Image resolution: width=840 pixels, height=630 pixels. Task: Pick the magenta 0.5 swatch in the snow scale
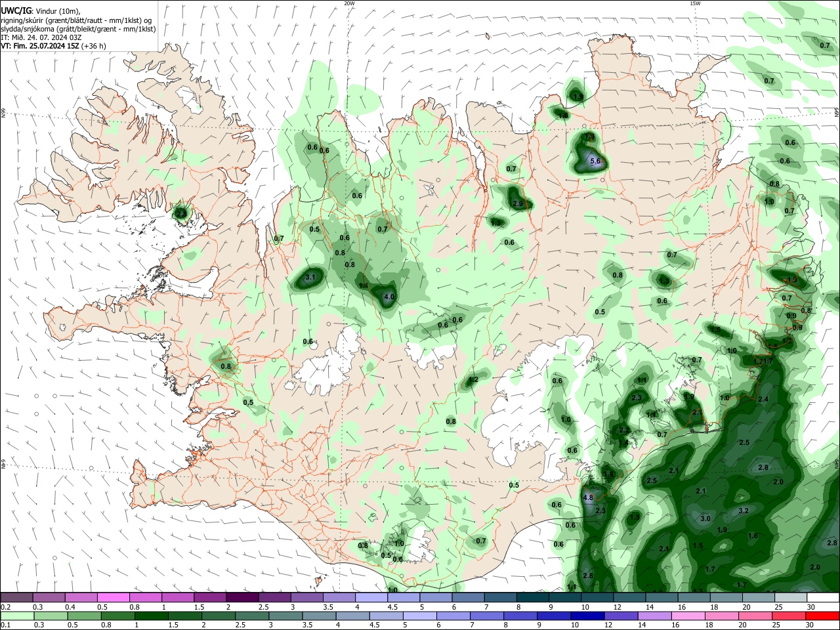[x=113, y=598]
